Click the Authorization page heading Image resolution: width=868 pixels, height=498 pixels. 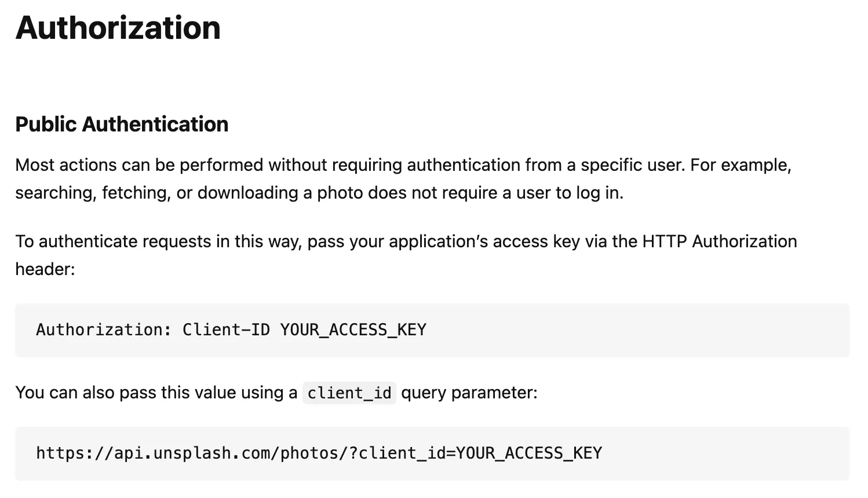pyautogui.click(x=118, y=28)
